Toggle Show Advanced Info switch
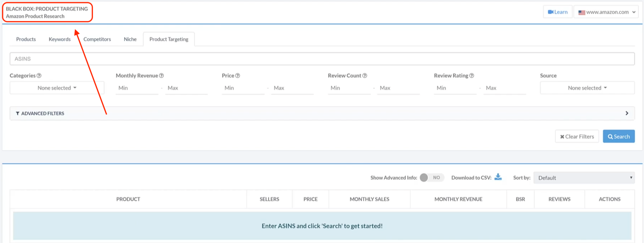644x243 pixels. tap(431, 178)
